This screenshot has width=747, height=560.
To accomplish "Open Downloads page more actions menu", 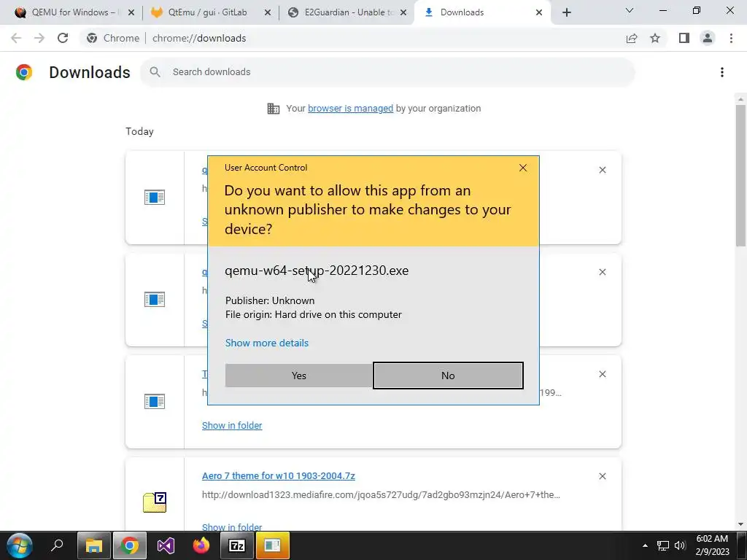I will click(x=721, y=72).
